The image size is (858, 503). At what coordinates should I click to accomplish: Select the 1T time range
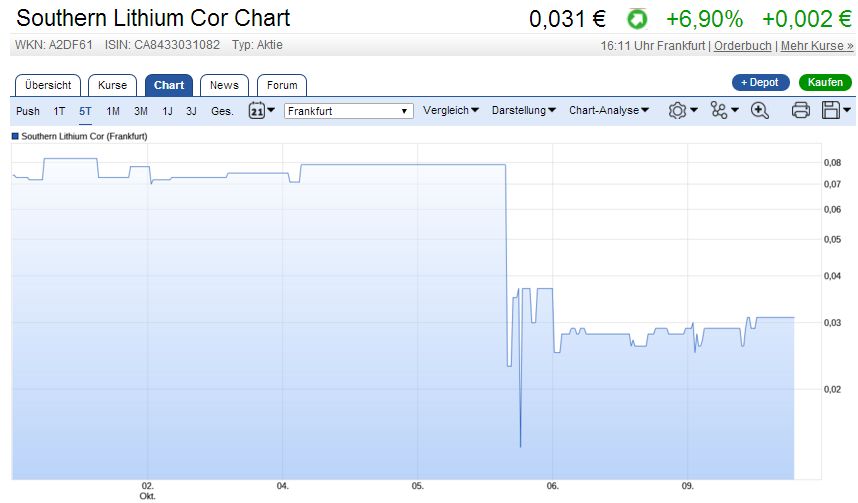click(59, 111)
